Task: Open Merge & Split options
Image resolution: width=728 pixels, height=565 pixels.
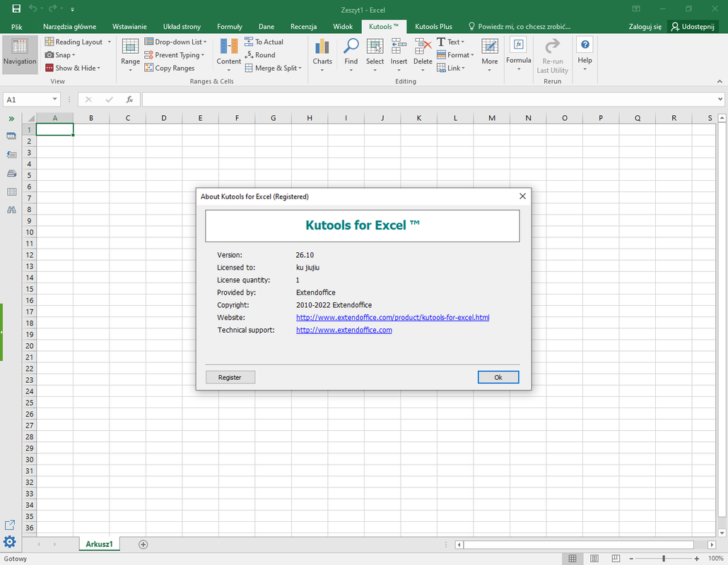Action: click(x=273, y=68)
